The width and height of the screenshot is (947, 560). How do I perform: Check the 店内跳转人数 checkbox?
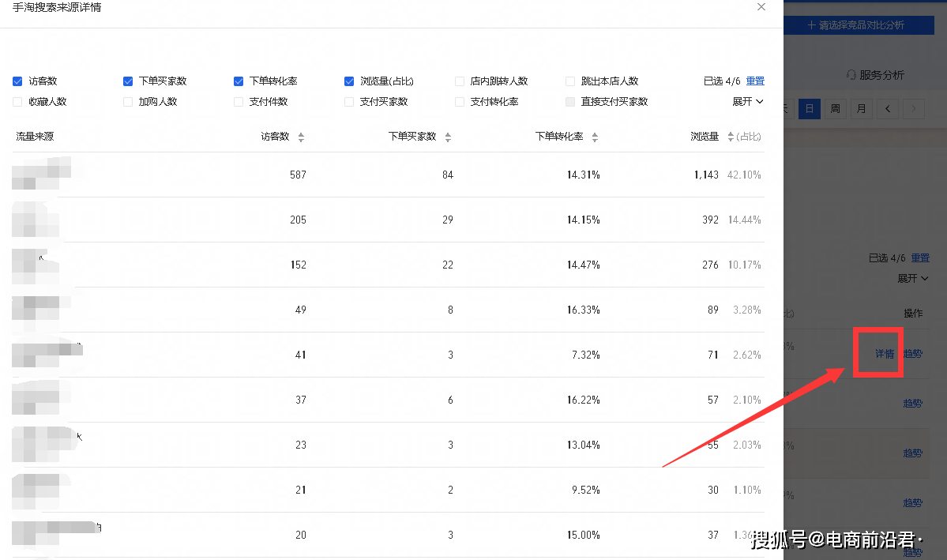coord(460,81)
